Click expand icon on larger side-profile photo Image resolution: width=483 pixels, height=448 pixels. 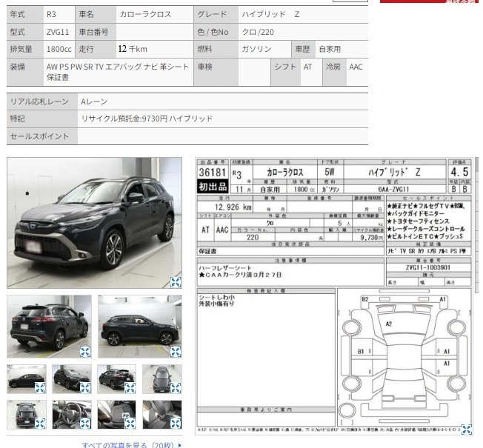(x=176, y=352)
